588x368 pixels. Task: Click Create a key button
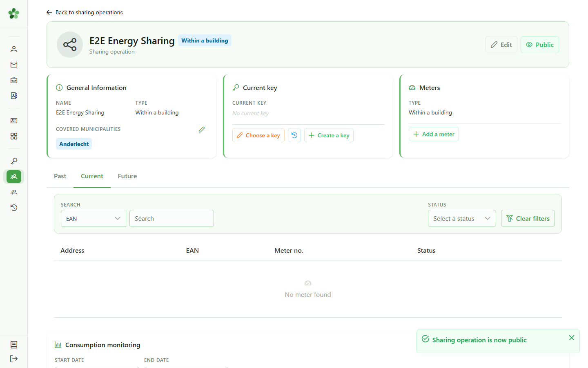coord(329,135)
